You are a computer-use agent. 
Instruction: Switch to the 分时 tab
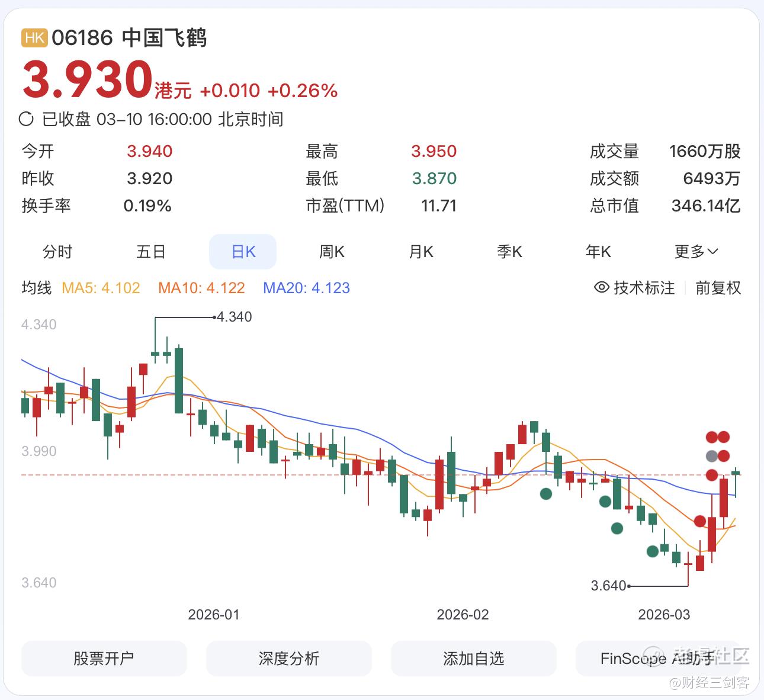tap(57, 252)
